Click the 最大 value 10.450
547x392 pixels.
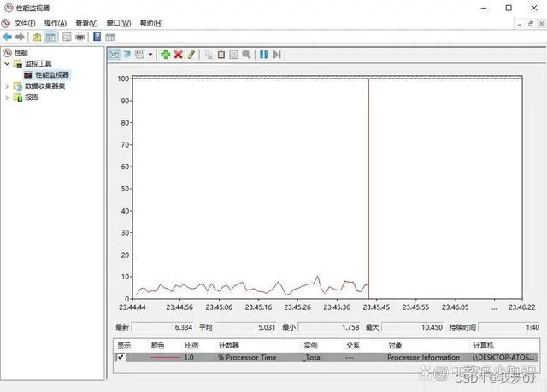tap(413, 327)
